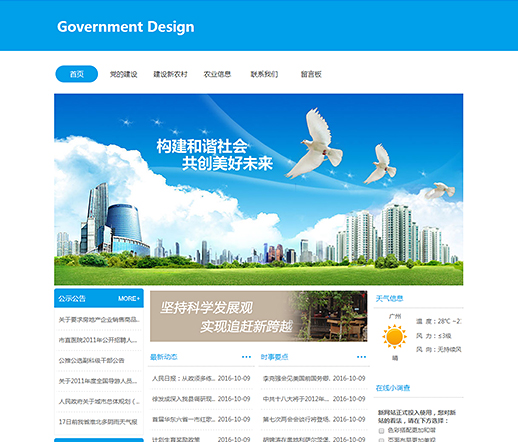Click the 天气信息 weather heading
The width and height of the screenshot is (518, 442).
[x=389, y=298]
